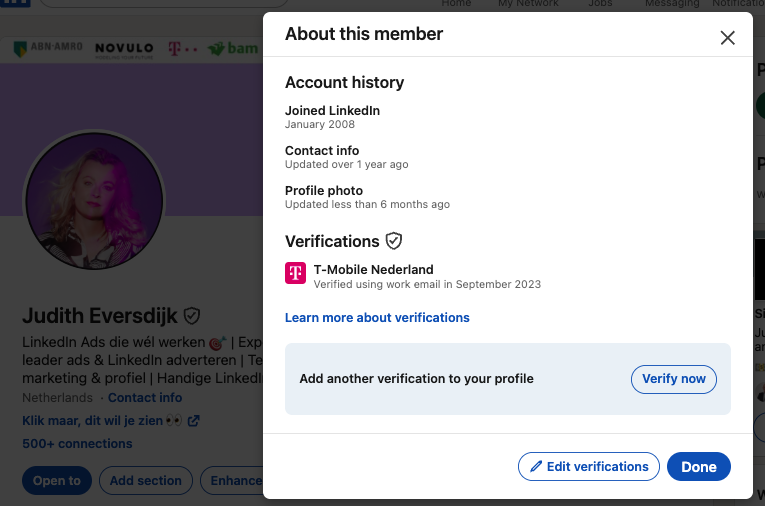Close the About this member dialog
This screenshot has height=506, width=765.
pos(727,38)
